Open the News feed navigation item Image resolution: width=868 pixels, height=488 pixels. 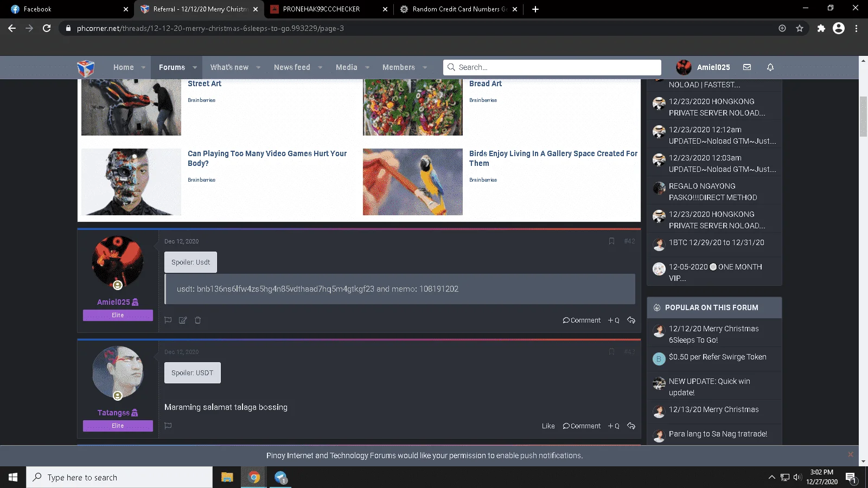(292, 67)
